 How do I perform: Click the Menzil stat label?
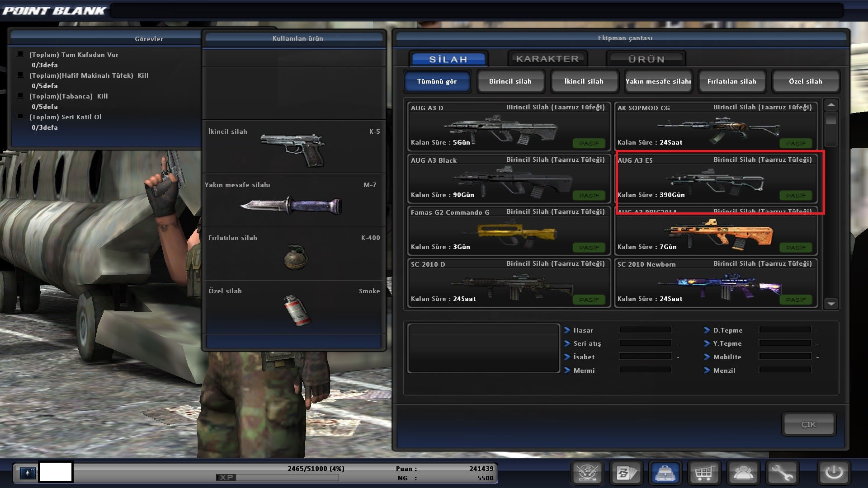724,371
